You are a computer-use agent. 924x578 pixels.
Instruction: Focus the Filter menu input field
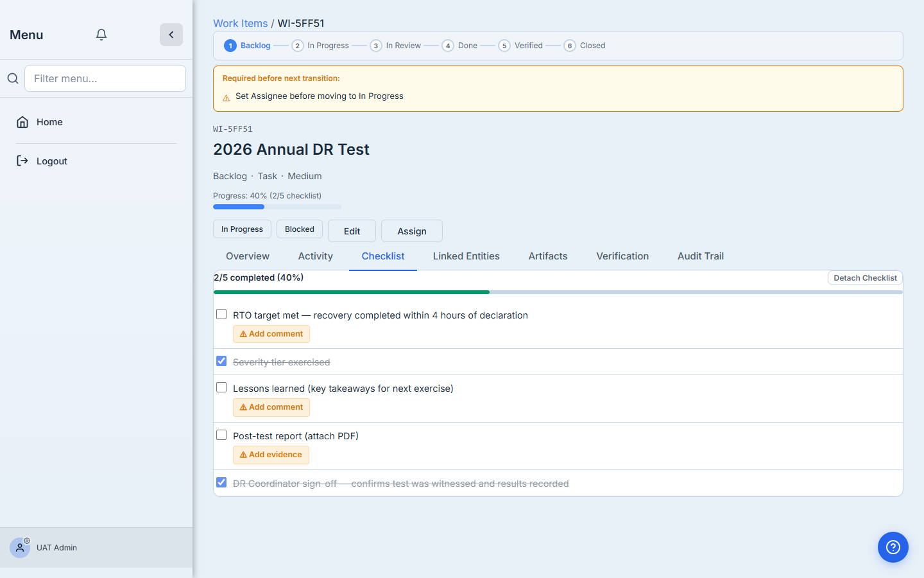tap(105, 78)
